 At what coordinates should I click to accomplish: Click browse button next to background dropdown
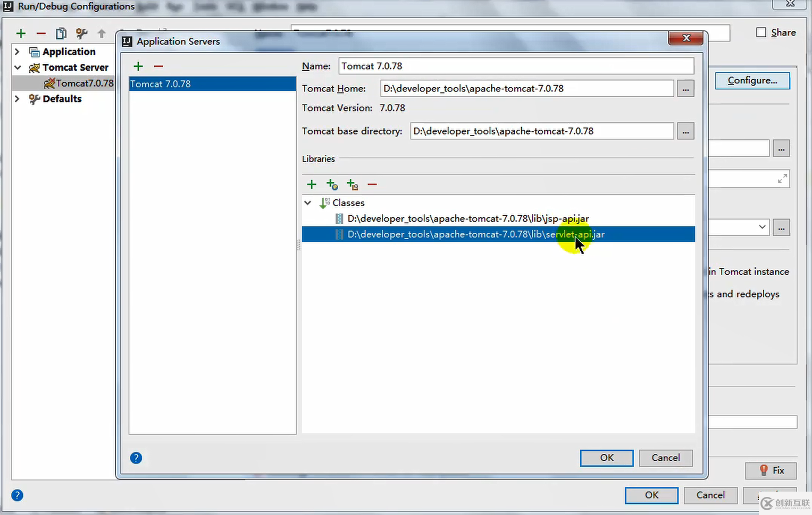(x=781, y=227)
